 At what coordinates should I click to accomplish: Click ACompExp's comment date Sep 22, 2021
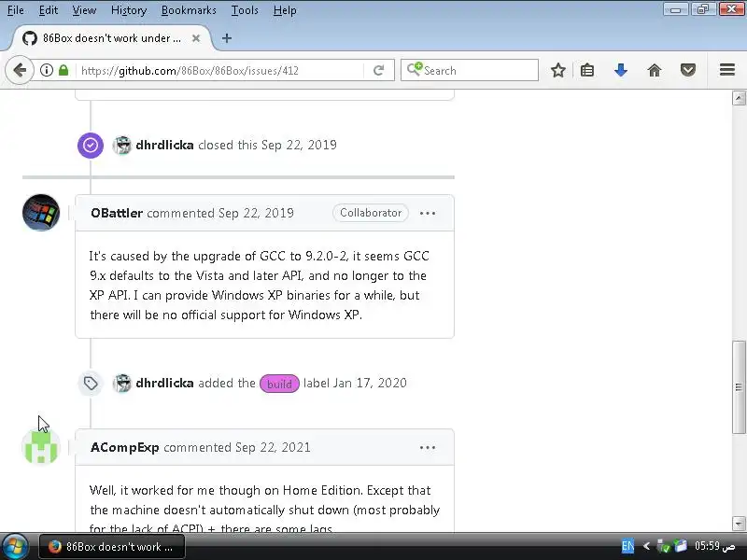tap(273, 447)
